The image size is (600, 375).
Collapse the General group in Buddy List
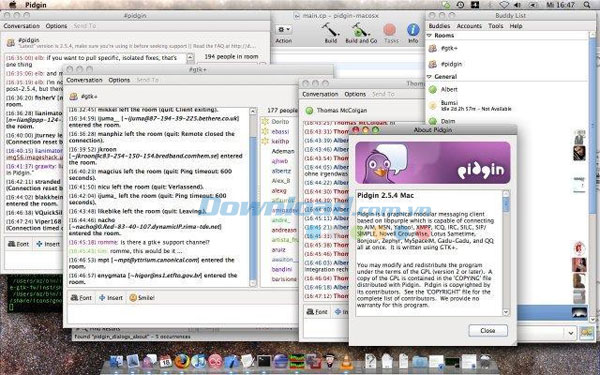[x=429, y=77]
